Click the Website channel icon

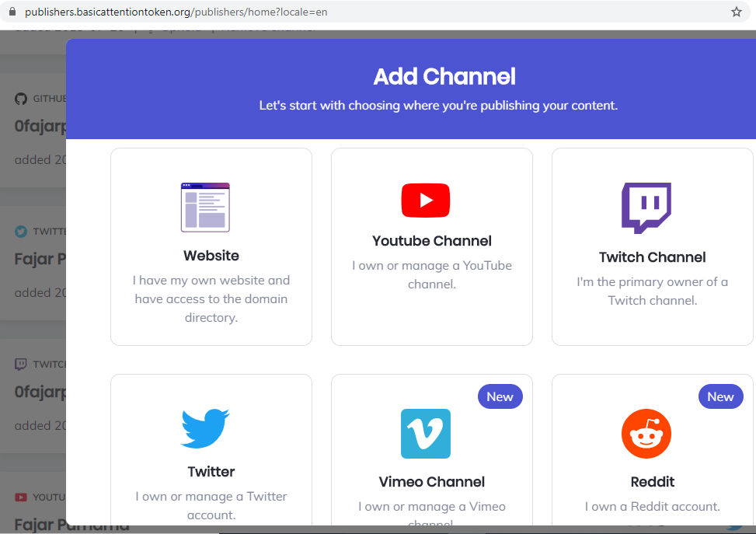205,208
